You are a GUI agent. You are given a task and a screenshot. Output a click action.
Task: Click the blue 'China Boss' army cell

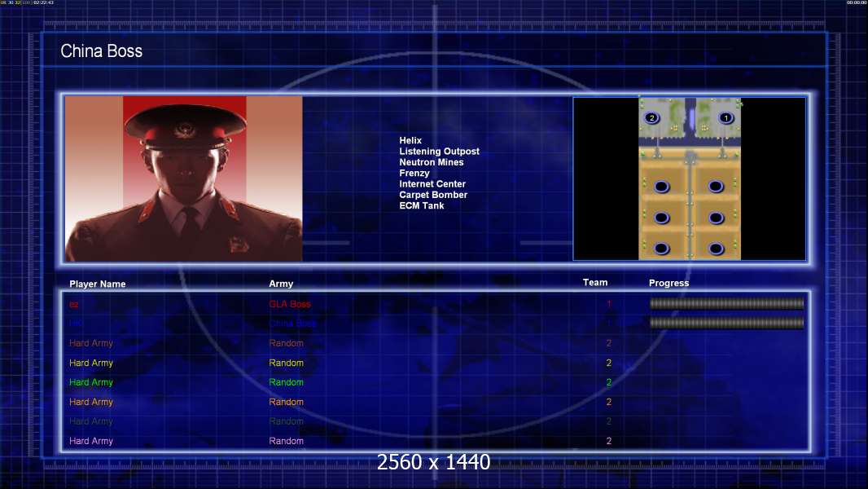click(x=292, y=324)
